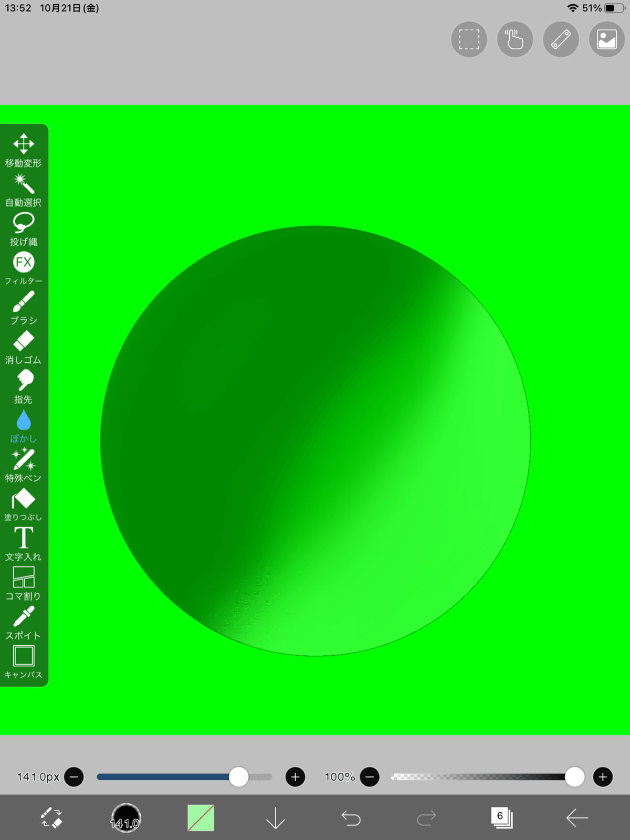Select the 自動選択 magic wand tool

pyautogui.click(x=24, y=190)
